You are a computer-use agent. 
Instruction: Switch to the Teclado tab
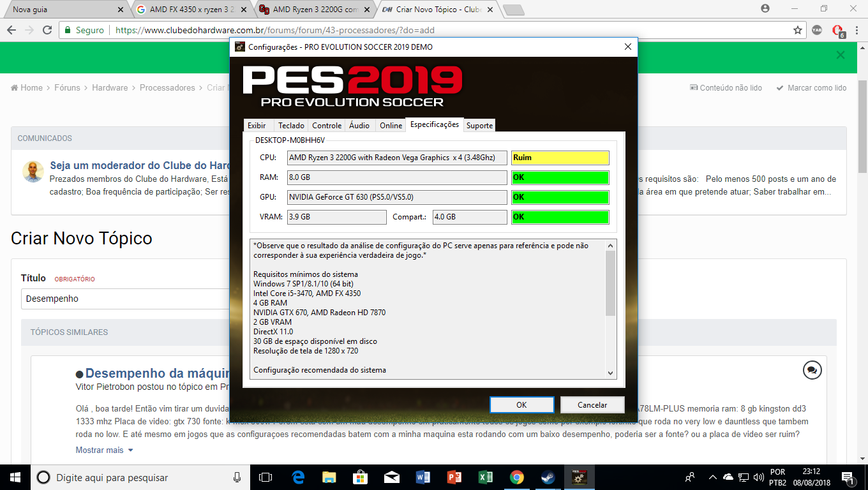(291, 126)
